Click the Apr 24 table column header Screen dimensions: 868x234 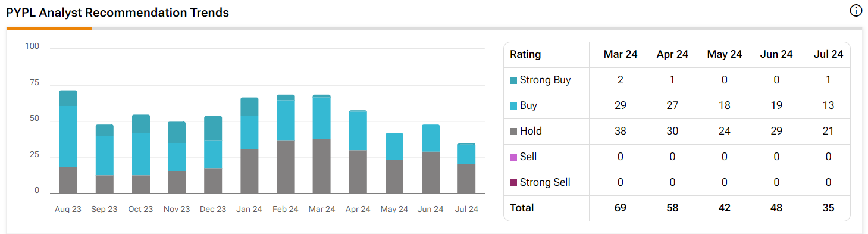(672, 54)
